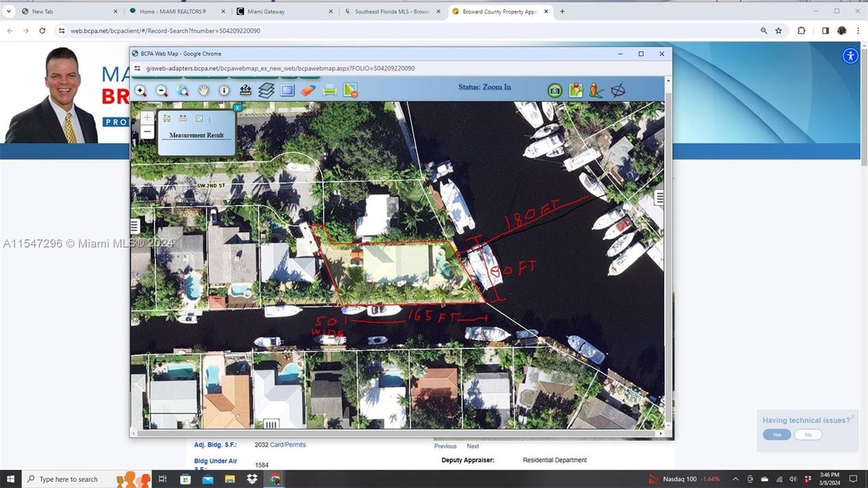Viewport: 868px width, 488px height.
Task: Bookmark this page with star icon
Action: [x=779, y=30]
